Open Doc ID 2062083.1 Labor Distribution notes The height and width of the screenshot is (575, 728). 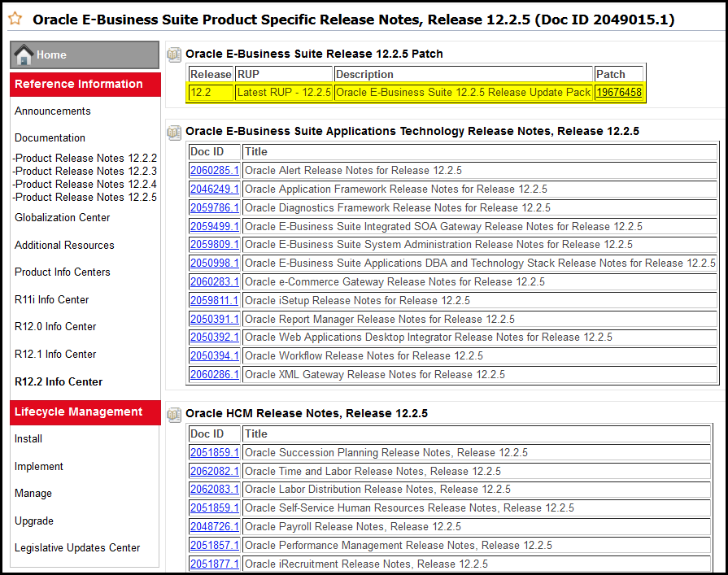click(215, 489)
